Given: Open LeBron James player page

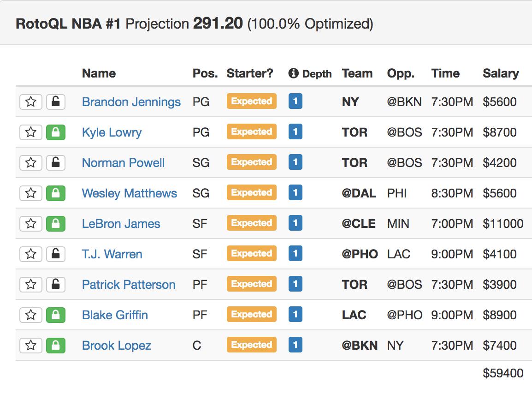Looking at the screenshot, I should click(x=121, y=223).
